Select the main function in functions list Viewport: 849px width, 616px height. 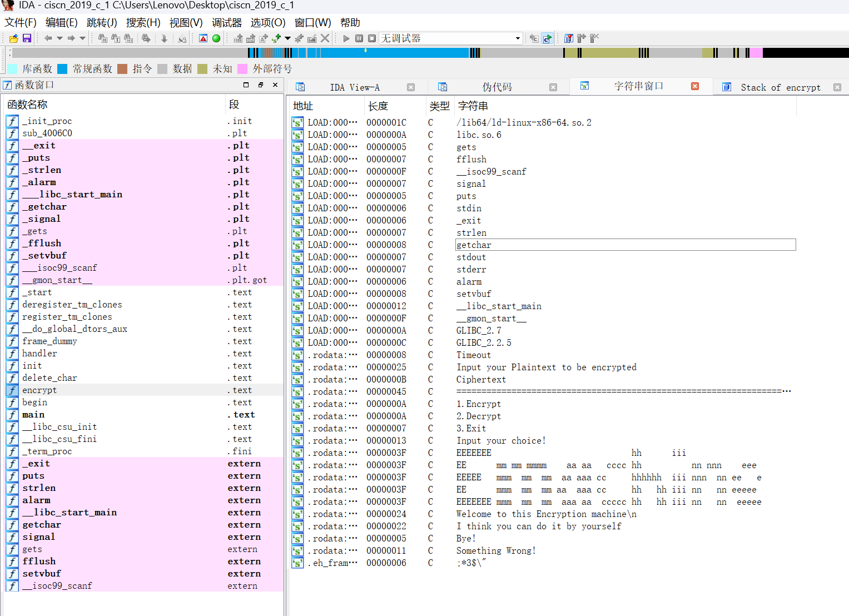click(33, 415)
